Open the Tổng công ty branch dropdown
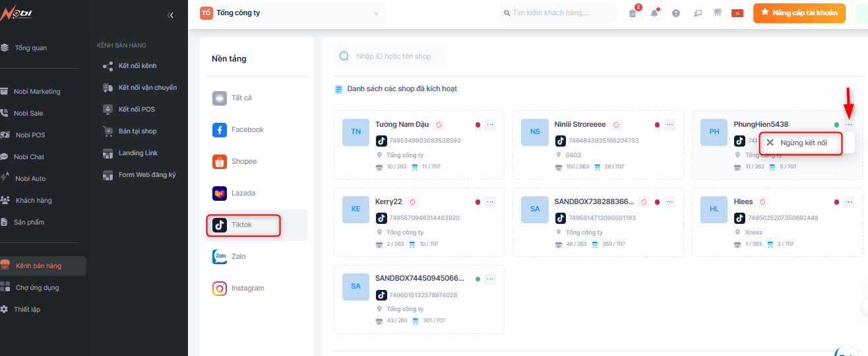The width and height of the screenshot is (868, 356). tap(292, 13)
